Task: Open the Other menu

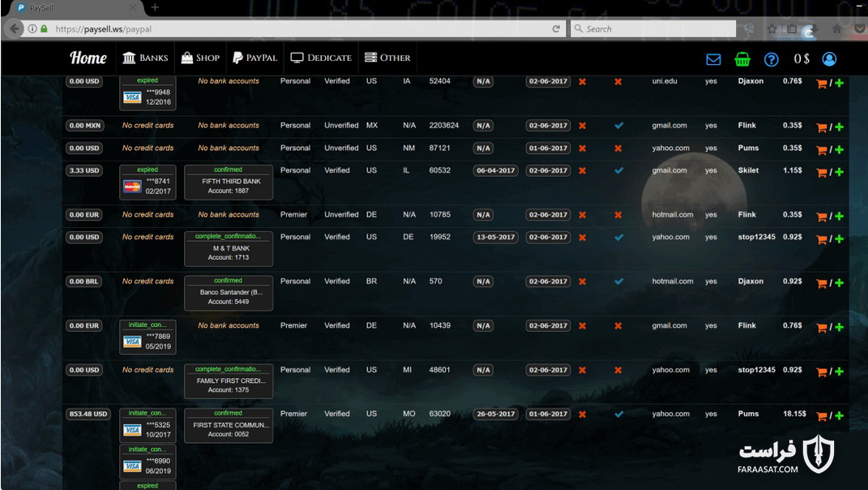Action: (387, 58)
